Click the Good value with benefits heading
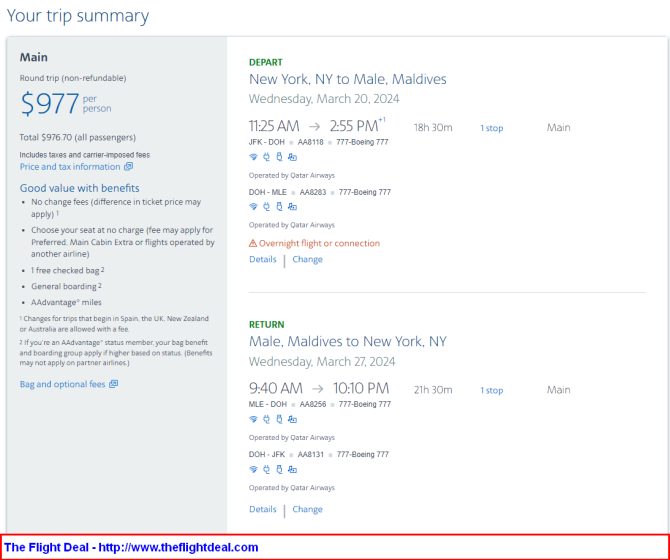670x560 pixels. coord(79,188)
